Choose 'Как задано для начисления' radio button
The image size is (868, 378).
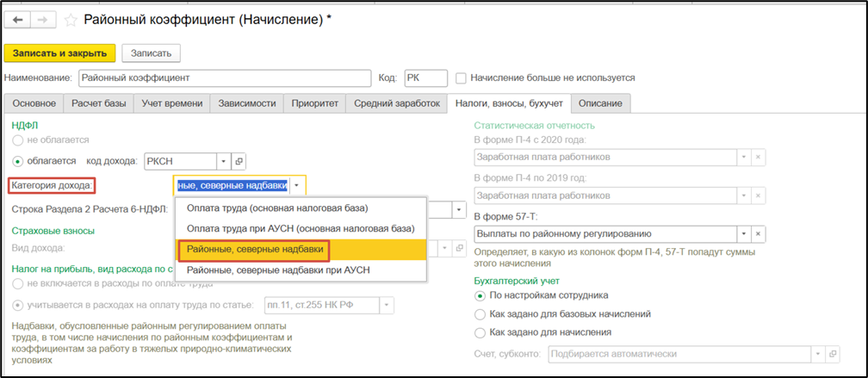480,332
